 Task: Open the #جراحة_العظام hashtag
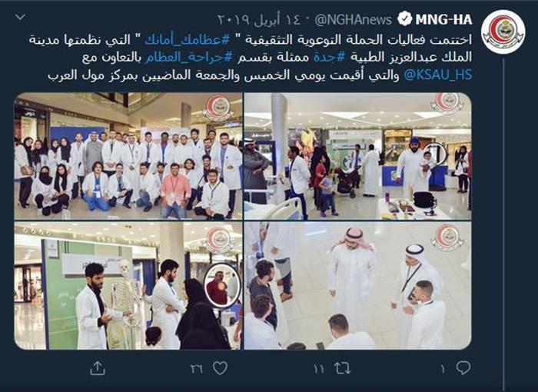point(188,58)
